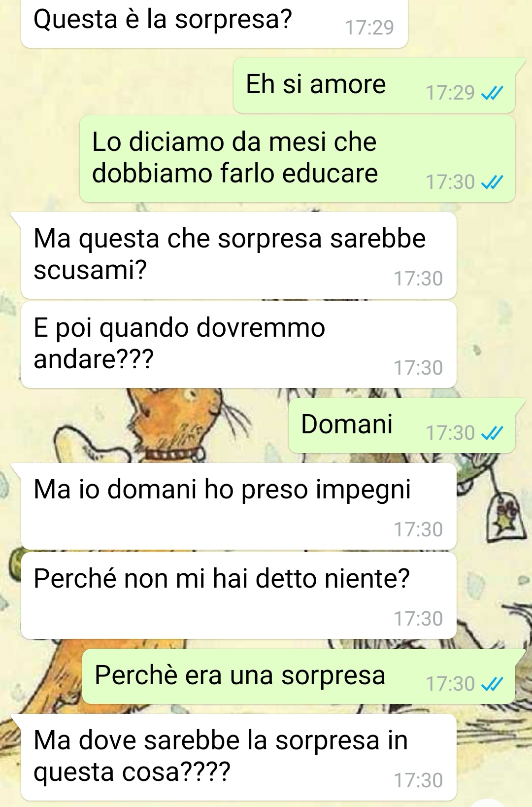Tap the 'Perchè era una sorpresa' bubble
The height and width of the screenshot is (807, 532).
pyautogui.click(x=299, y=676)
